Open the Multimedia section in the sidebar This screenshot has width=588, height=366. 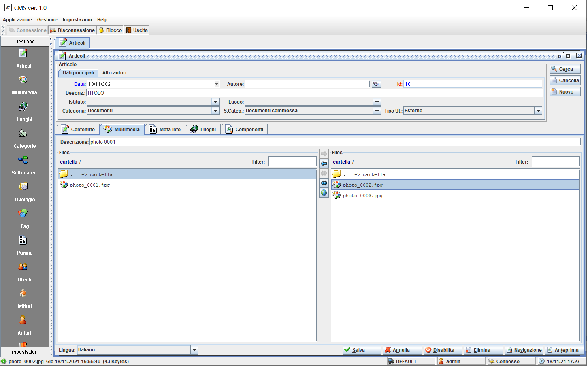(24, 85)
